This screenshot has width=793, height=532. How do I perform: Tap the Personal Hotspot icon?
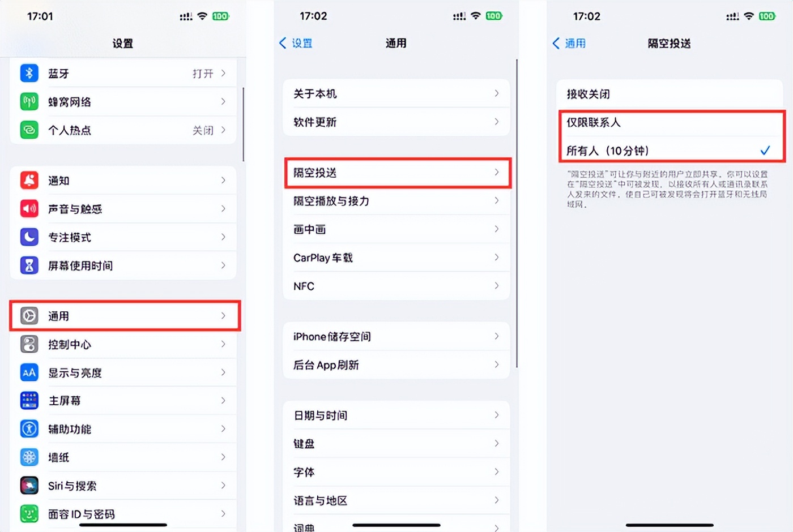(29, 130)
